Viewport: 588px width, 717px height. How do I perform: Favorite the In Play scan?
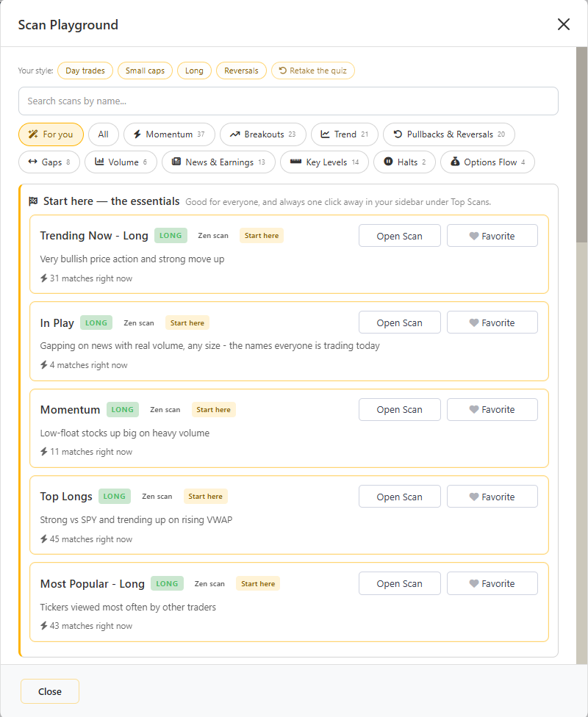[492, 323]
